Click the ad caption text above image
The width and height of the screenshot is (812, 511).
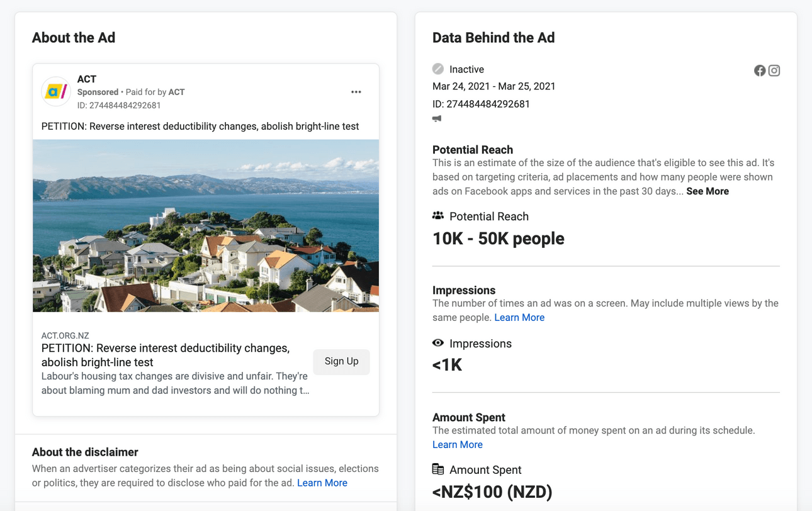(x=200, y=126)
